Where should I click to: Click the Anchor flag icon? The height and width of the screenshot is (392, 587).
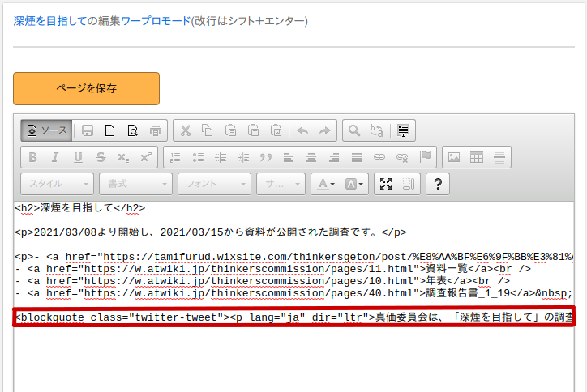(425, 157)
